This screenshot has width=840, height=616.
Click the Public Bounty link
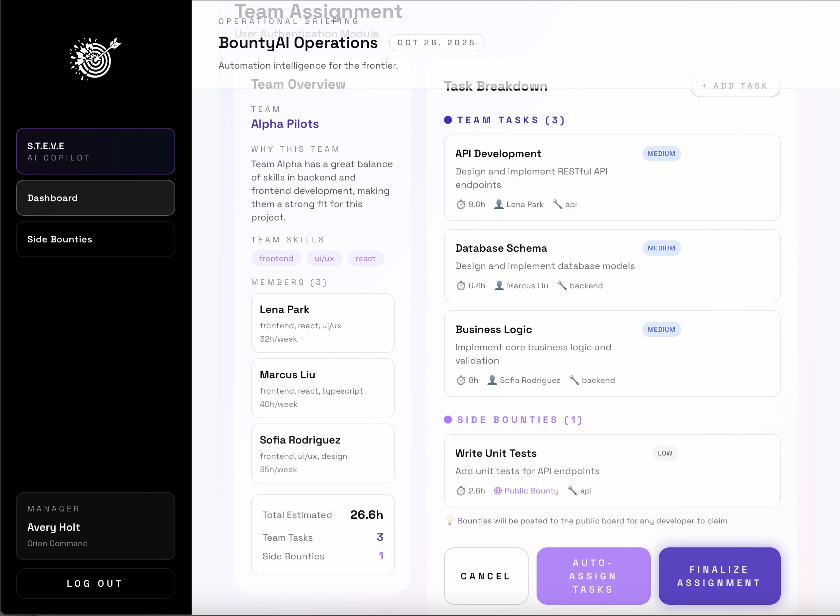pos(531,491)
